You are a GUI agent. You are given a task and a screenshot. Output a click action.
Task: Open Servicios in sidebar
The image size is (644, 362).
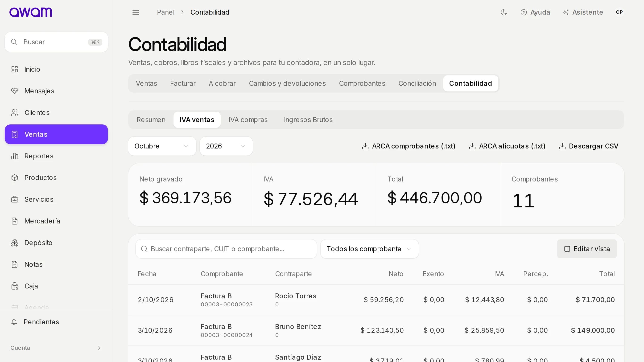[56, 199]
